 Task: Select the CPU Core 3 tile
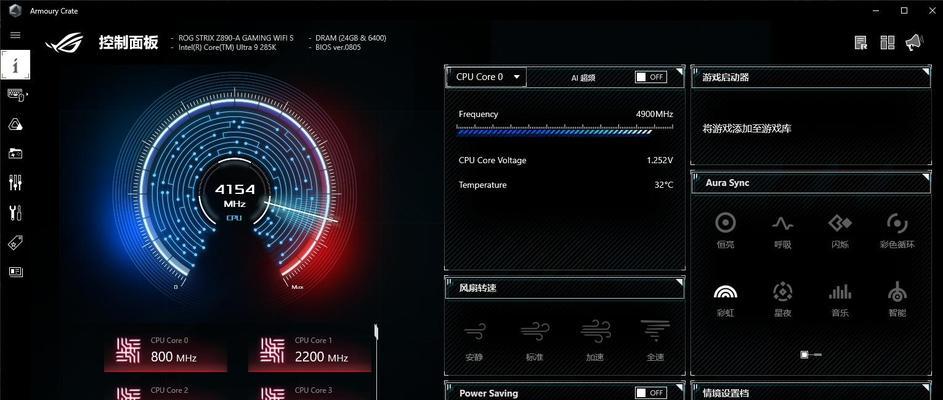click(310, 392)
